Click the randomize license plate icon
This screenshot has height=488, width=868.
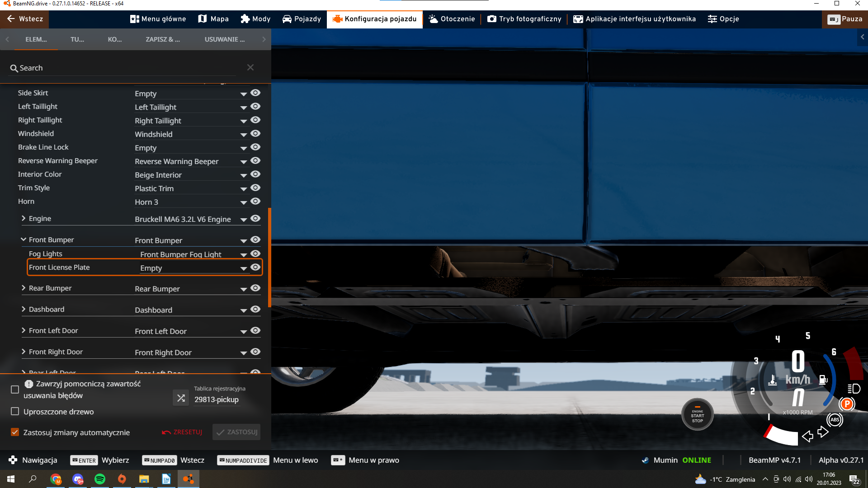click(181, 398)
